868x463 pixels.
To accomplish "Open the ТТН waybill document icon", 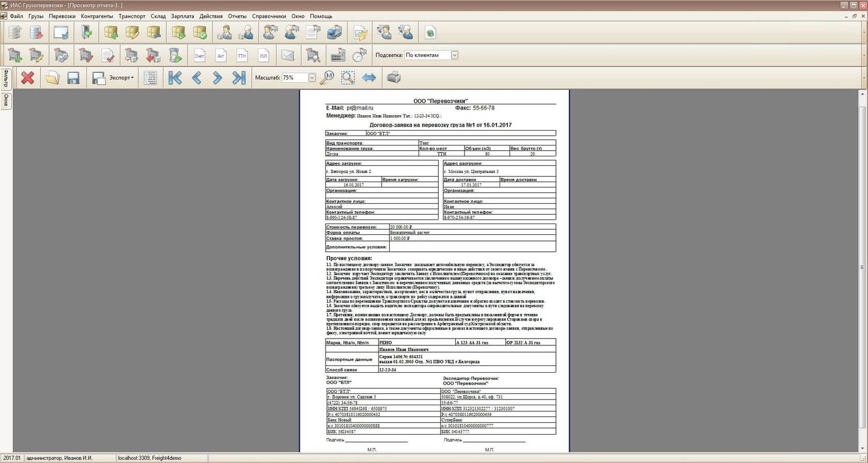I will click(x=242, y=55).
